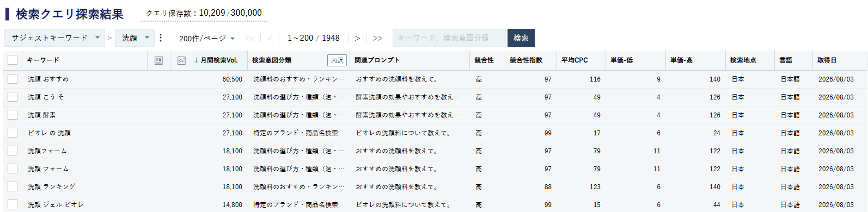This screenshot has width=868, height=212.
Task: Check the row for 洗顔フォーム without space
Action: pos(13,151)
